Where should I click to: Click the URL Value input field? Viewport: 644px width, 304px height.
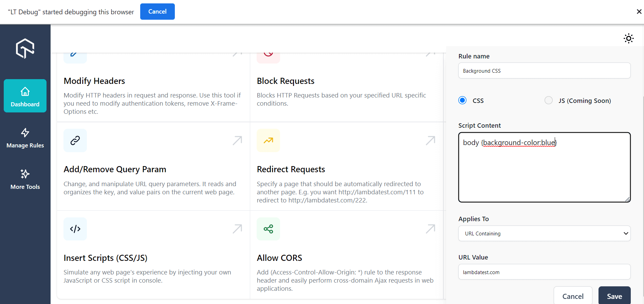pos(544,272)
